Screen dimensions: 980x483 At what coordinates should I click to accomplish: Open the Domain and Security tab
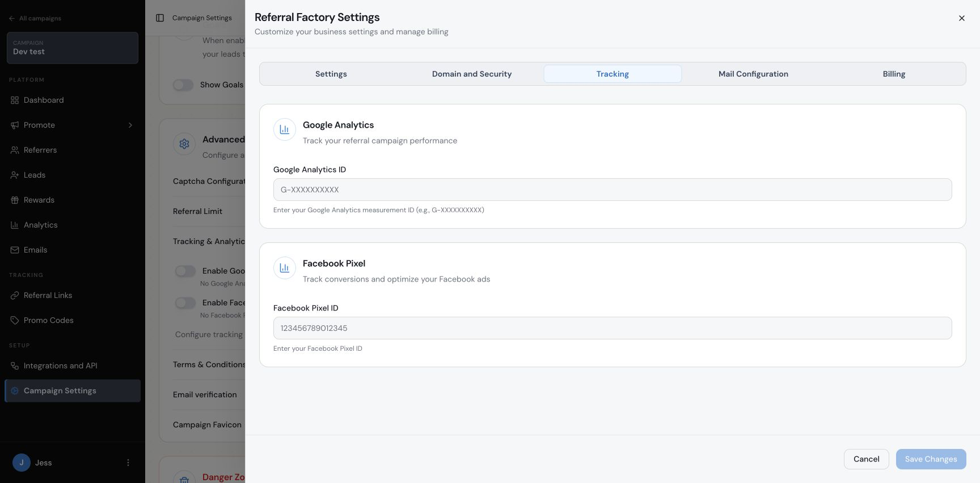472,74
